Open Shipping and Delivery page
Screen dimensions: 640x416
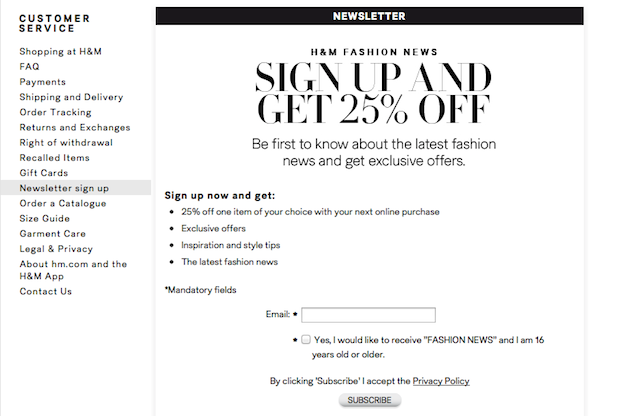coord(71,97)
